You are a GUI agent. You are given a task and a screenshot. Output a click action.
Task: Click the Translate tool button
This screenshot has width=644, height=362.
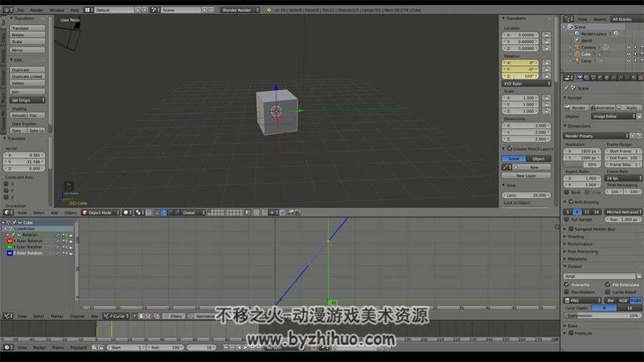(x=27, y=28)
